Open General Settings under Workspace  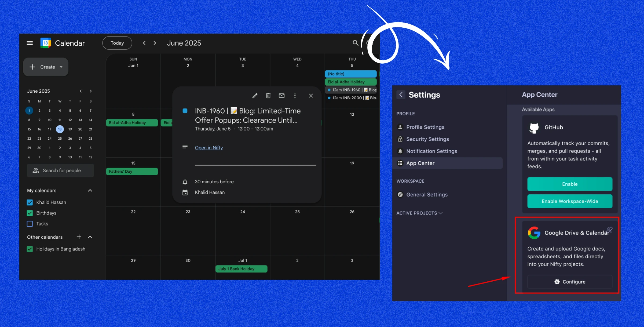[x=427, y=195]
